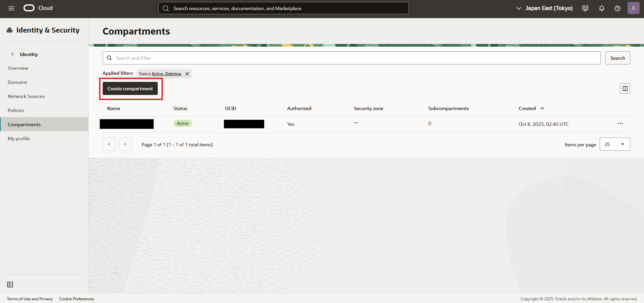Open the help question mark icon

pos(617,8)
